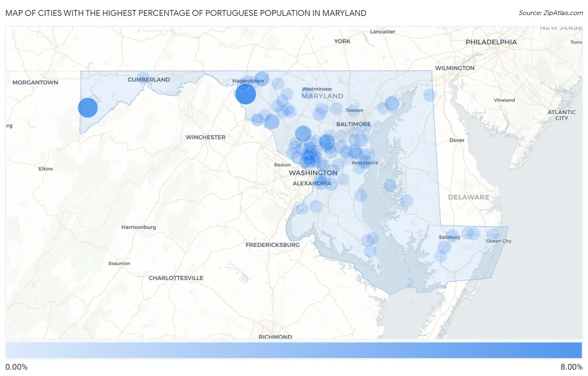Click the Westminster label on map
The height and width of the screenshot is (376, 588).
point(317,89)
